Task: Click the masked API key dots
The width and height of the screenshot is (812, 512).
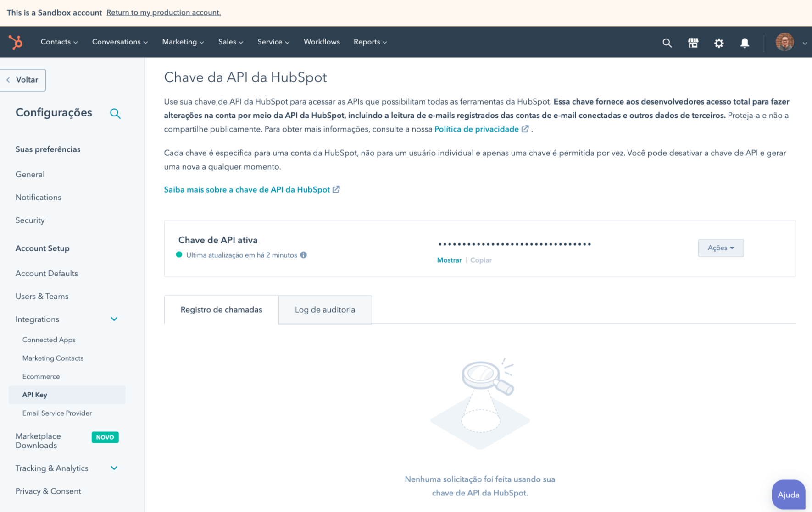Action: coord(514,244)
